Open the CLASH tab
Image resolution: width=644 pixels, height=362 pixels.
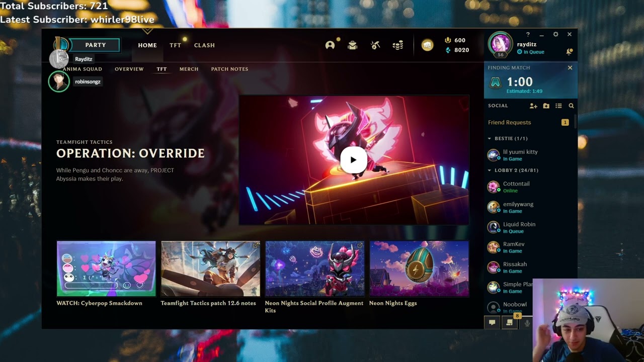click(204, 45)
